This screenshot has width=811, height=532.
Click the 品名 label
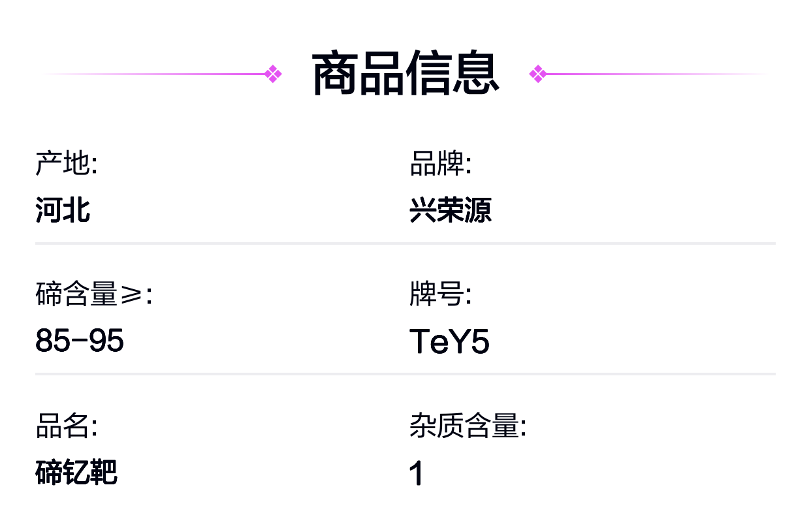(66, 426)
